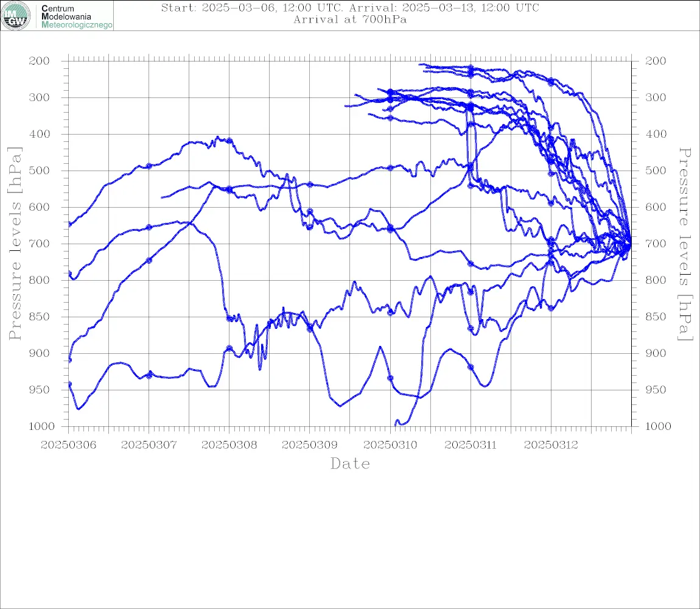Click the 20250307 date label

click(149, 445)
